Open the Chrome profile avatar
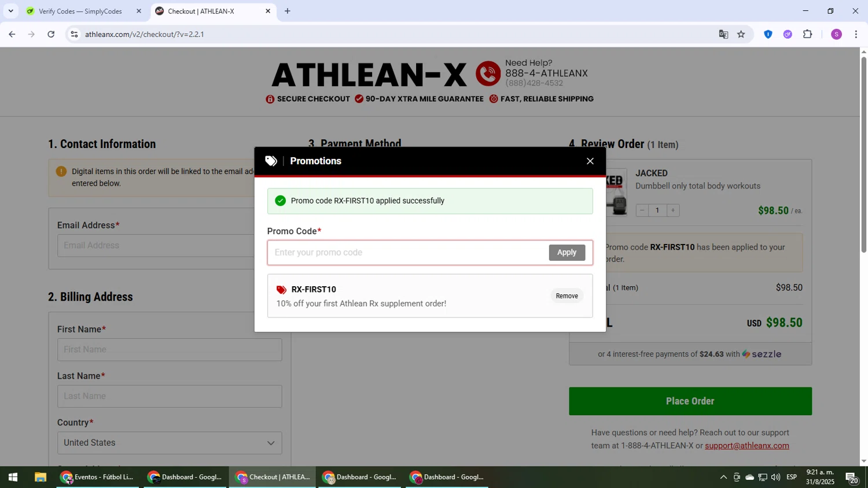This screenshot has height=488, width=868. click(837, 34)
